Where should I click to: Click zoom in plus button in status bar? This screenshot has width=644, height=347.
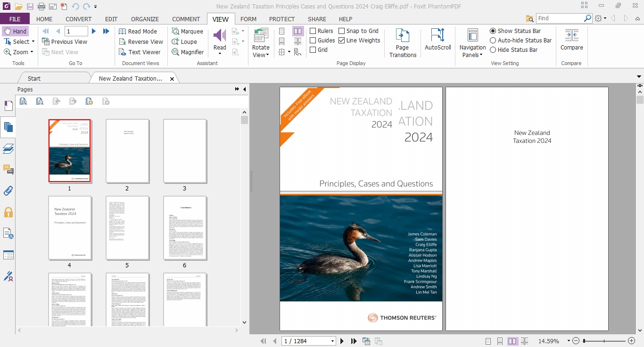632,341
